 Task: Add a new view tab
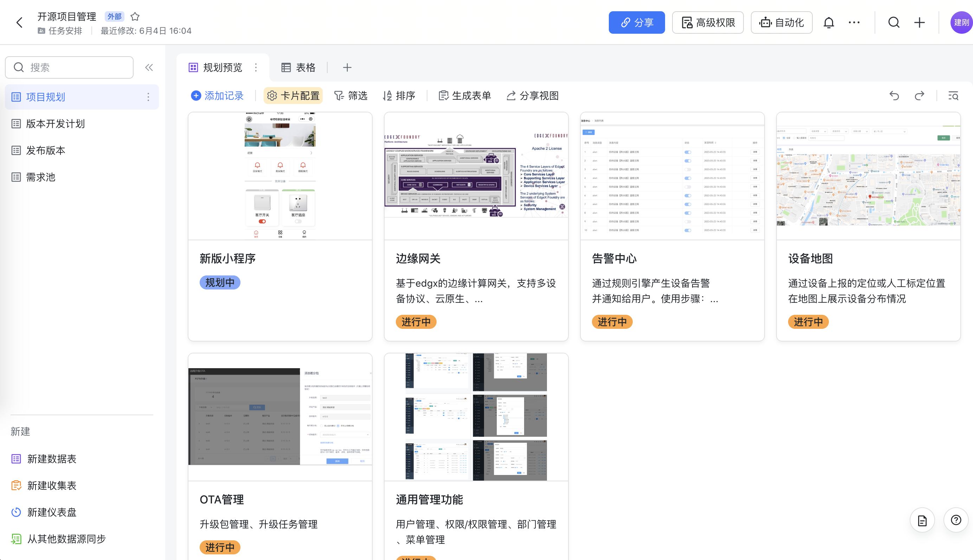pyautogui.click(x=347, y=68)
